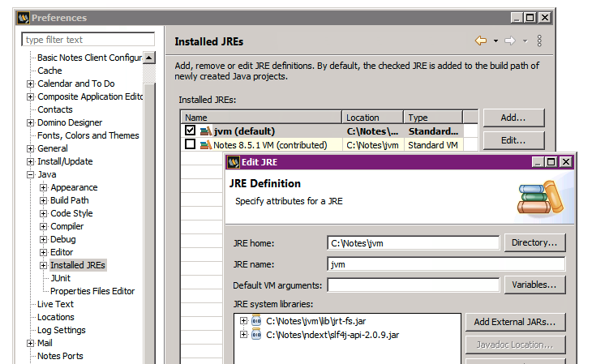Select the Live Text preferences page
This screenshot has height=364, width=592.
[x=55, y=304]
